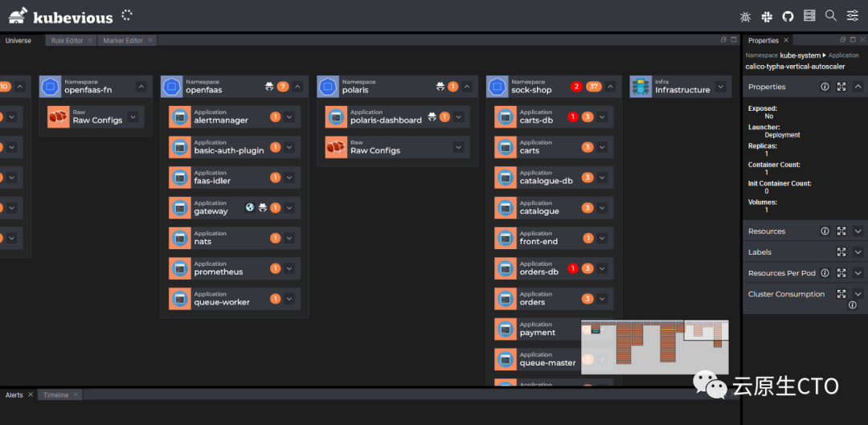Click the spy marker icon on openfaas namespace
The height and width of the screenshot is (425, 868).
pos(269,86)
